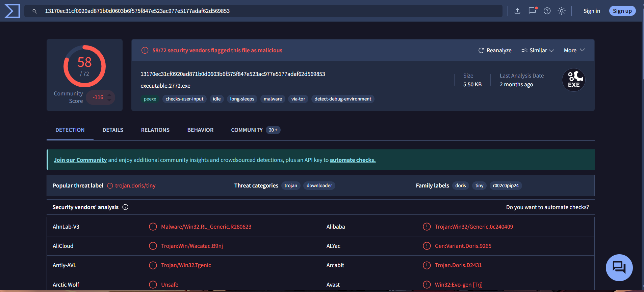The width and height of the screenshot is (644, 292).
Task: Click Trojan:Win32/Generic.0c240409 detection
Action: click(474, 227)
